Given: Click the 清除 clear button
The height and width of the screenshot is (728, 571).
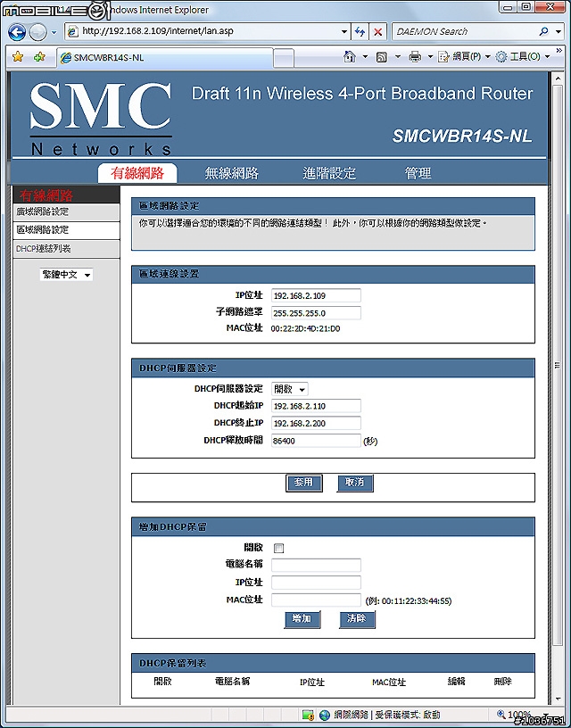Looking at the screenshot, I should tap(357, 619).
